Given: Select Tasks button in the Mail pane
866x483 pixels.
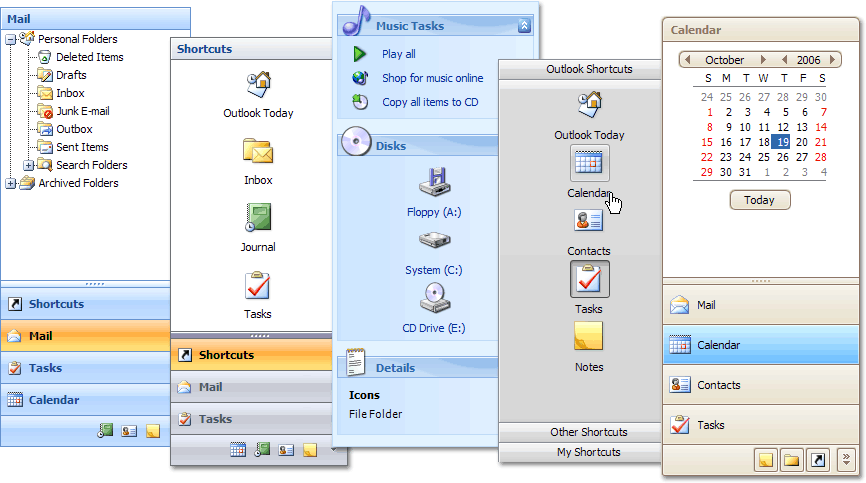Looking at the screenshot, I should click(86, 368).
